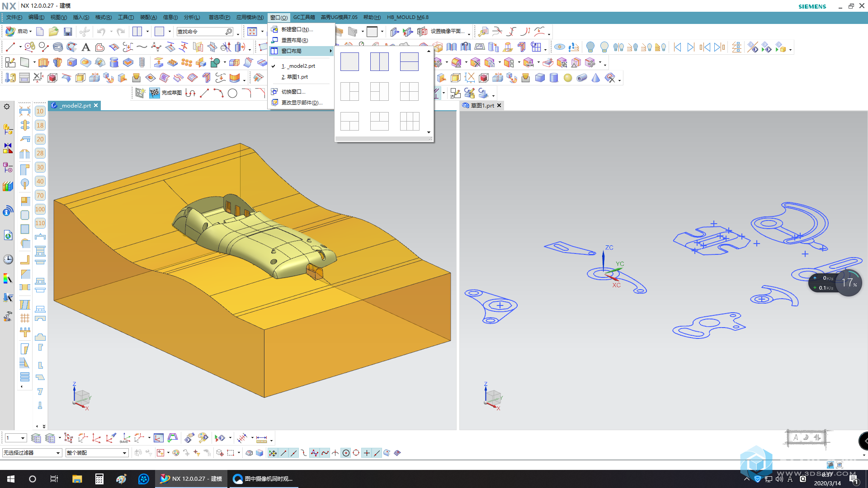Open file using folder icon

[x=53, y=31]
